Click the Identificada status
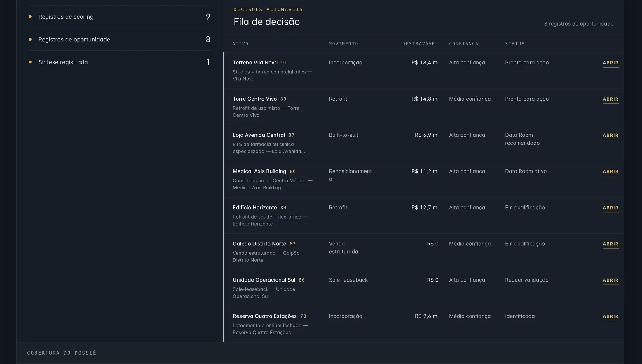Image resolution: width=642 pixels, height=364 pixels. (x=520, y=316)
